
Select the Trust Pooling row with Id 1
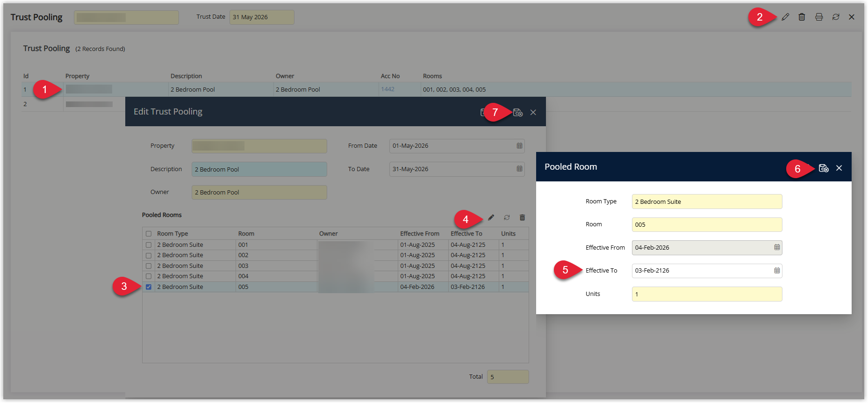pos(436,89)
